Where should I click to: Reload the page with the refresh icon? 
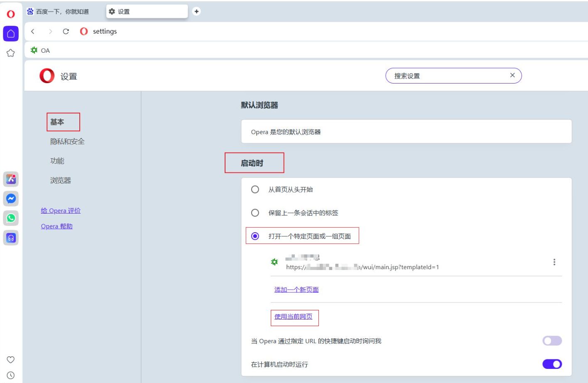coord(66,31)
